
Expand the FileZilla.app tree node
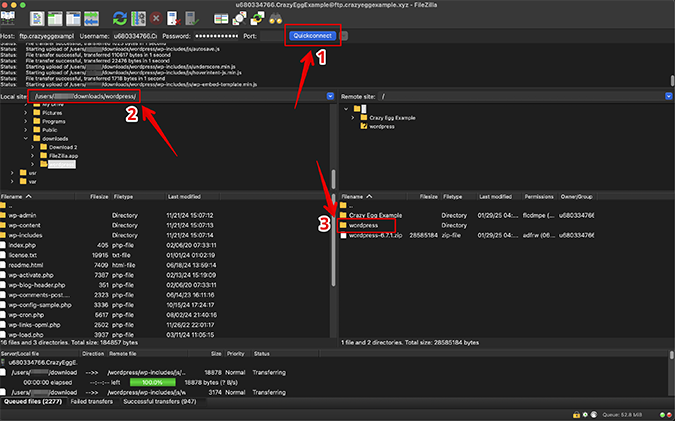(32, 156)
